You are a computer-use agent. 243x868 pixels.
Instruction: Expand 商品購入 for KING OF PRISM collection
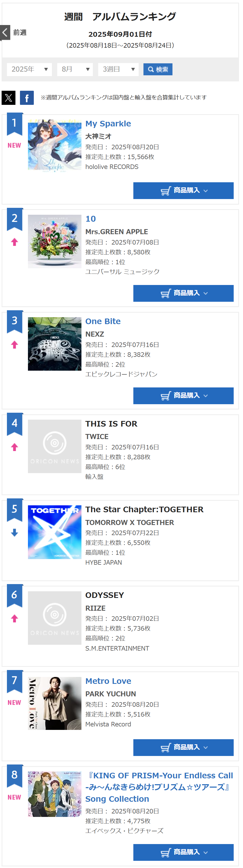pyautogui.click(x=183, y=853)
